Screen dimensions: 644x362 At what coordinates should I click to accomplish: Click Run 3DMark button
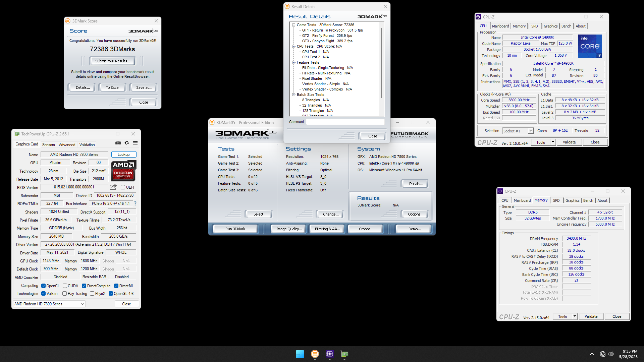click(x=235, y=229)
